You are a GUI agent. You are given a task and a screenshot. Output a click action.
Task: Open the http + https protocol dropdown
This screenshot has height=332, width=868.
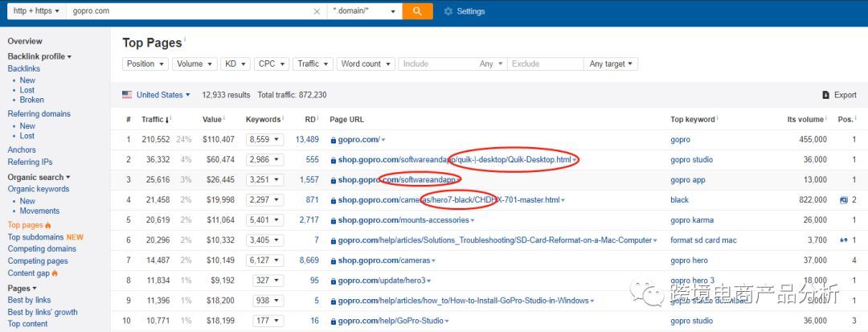33,11
